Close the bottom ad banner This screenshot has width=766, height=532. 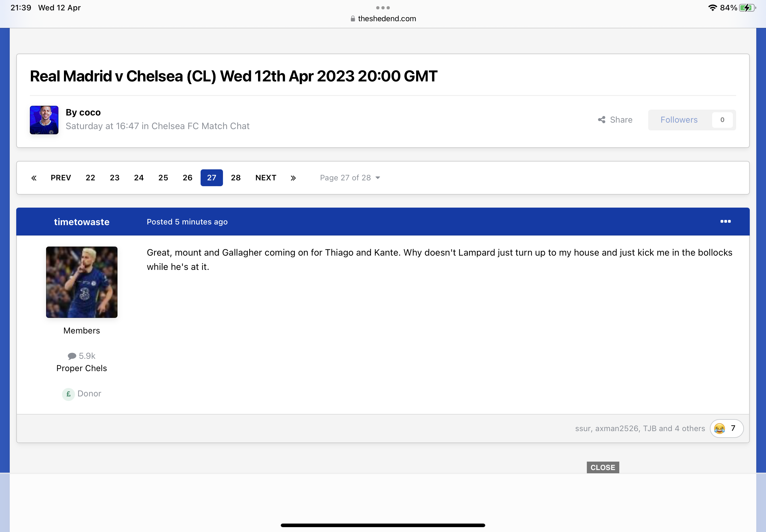[x=603, y=467]
